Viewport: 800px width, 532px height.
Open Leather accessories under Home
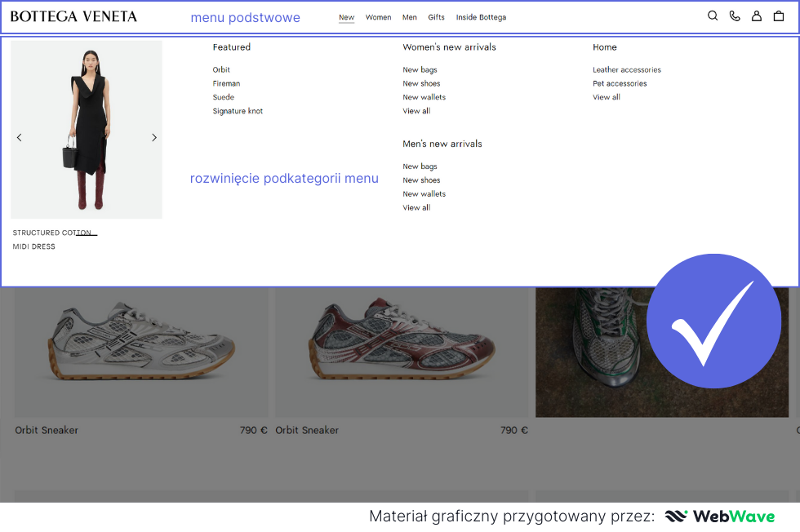tap(626, 70)
